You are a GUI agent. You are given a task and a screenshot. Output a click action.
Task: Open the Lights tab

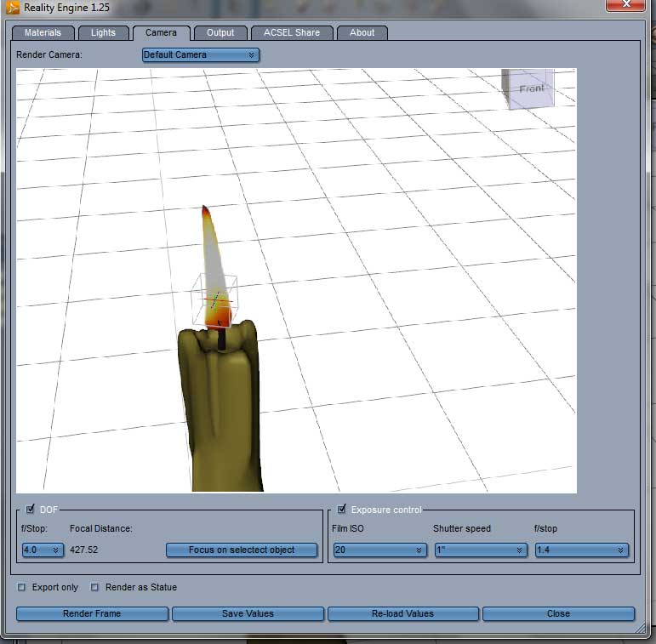pos(103,32)
